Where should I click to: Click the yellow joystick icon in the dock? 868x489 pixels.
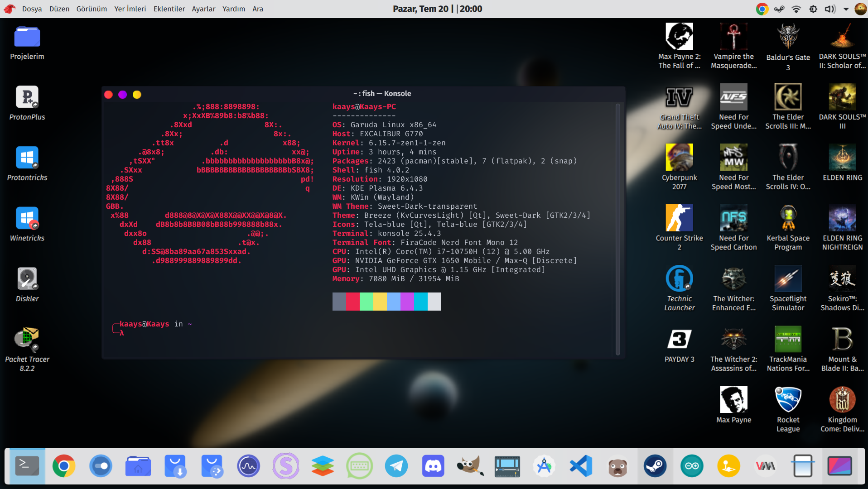click(x=729, y=466)
